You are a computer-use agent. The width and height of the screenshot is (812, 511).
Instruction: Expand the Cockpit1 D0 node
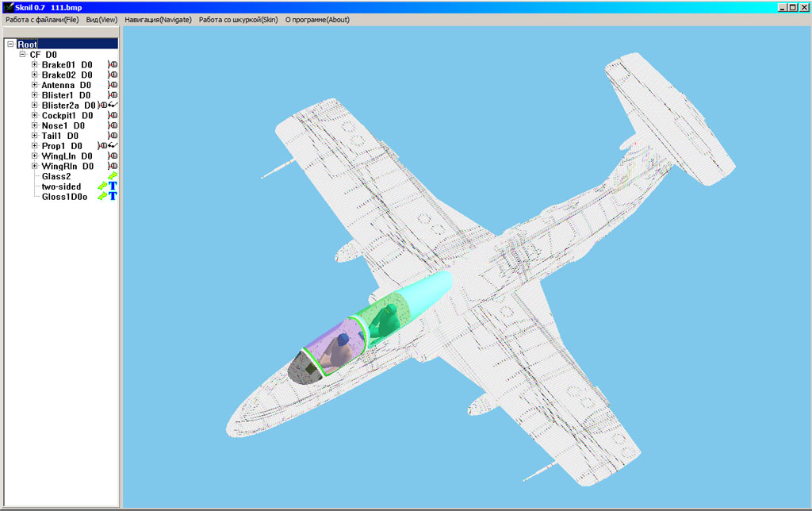[35, 116]
